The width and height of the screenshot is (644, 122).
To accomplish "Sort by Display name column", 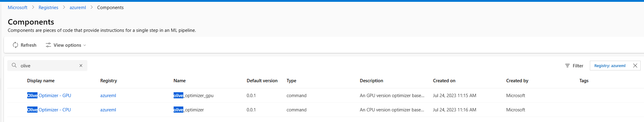I will pyautogui.click(x=41, y=81).
